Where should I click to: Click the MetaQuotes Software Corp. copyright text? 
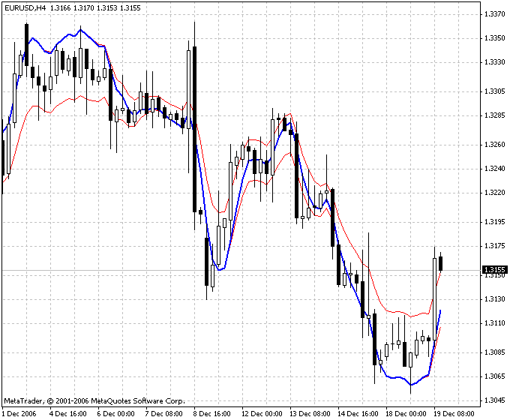pos(94,401)
